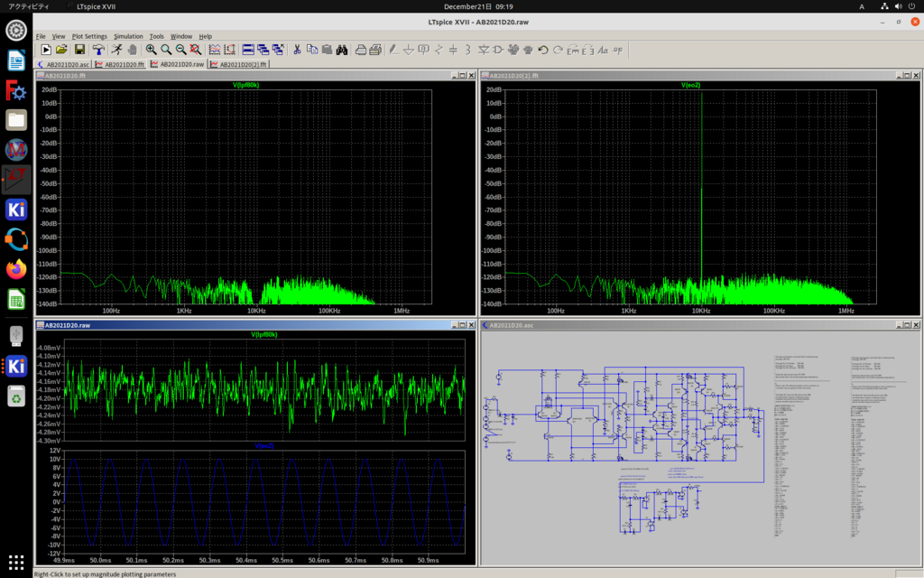Screen dimensions: 924x578
Task: Click the mirror component icon
Action: point(587,51)
